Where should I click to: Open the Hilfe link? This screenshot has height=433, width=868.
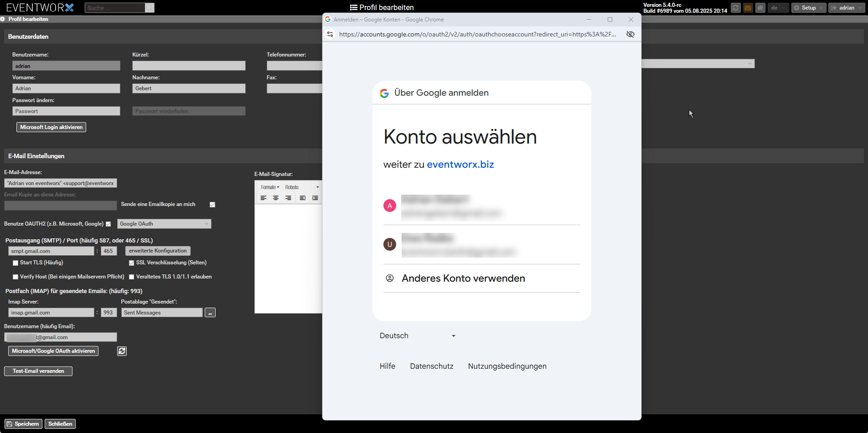(x=387, y=366)
